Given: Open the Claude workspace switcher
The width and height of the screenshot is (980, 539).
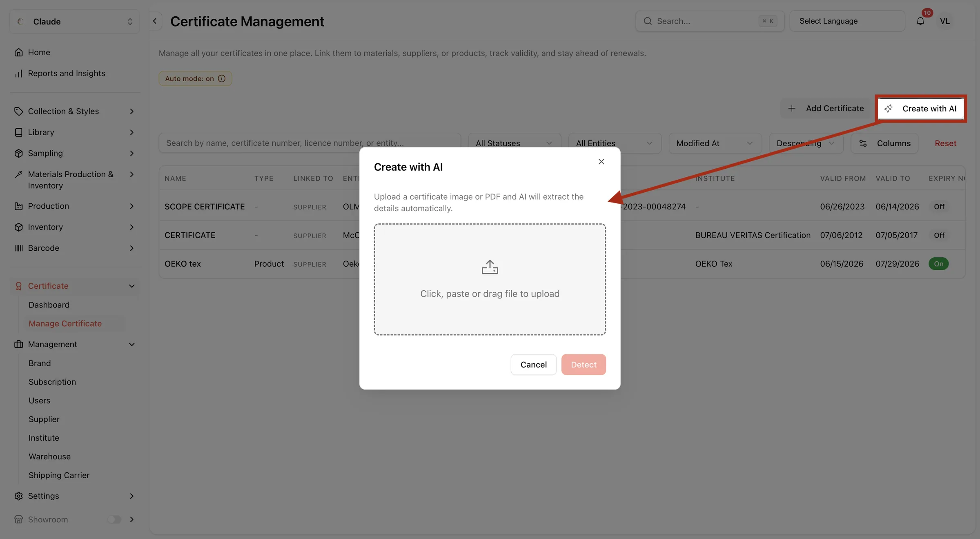Looking at the screenshot, I should coord(75,21).
